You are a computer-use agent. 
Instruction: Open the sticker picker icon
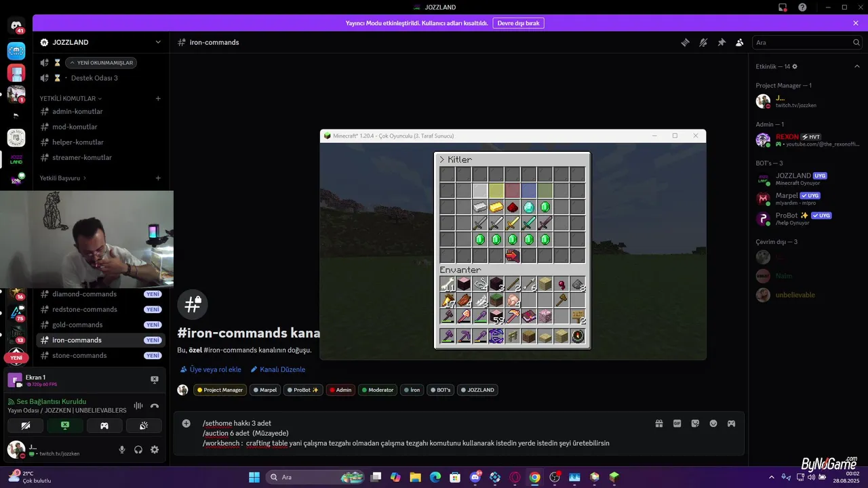point(695,423)
